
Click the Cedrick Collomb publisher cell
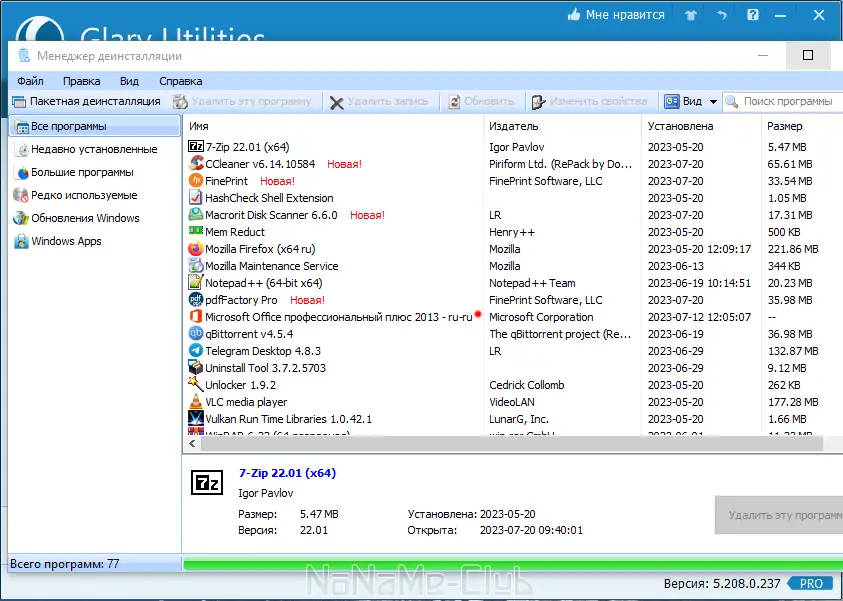527,385
